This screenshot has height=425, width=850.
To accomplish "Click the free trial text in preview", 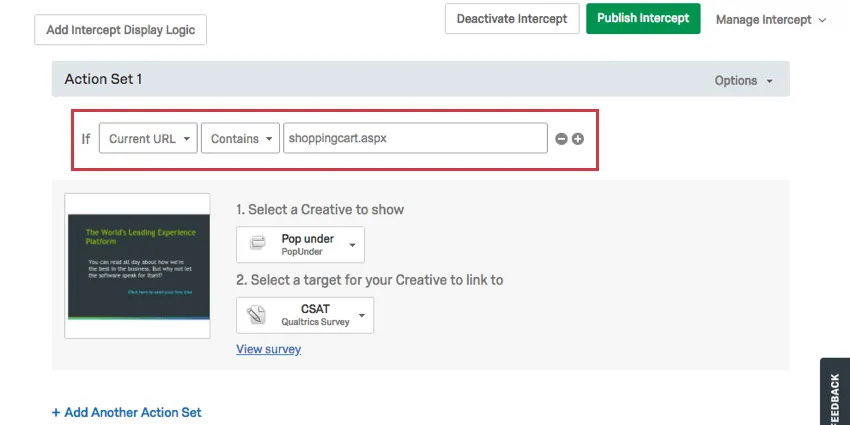I will [x=166, y=293].
